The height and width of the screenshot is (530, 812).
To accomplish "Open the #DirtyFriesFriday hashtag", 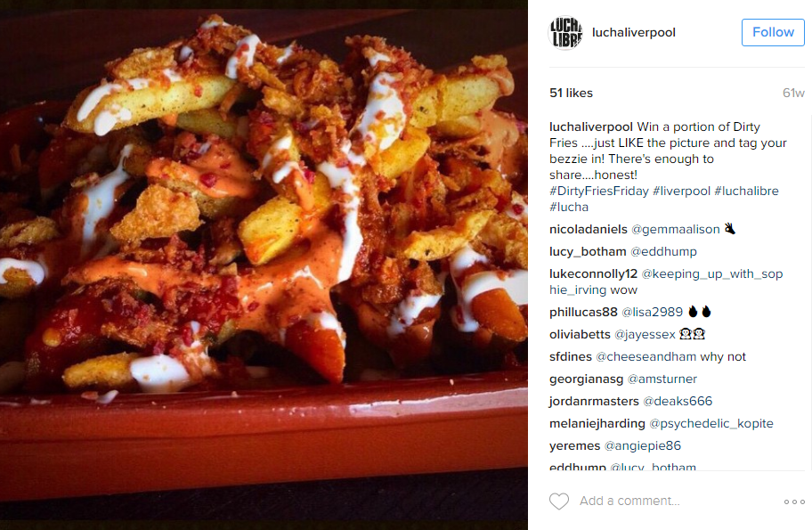I will click(598, 191).
